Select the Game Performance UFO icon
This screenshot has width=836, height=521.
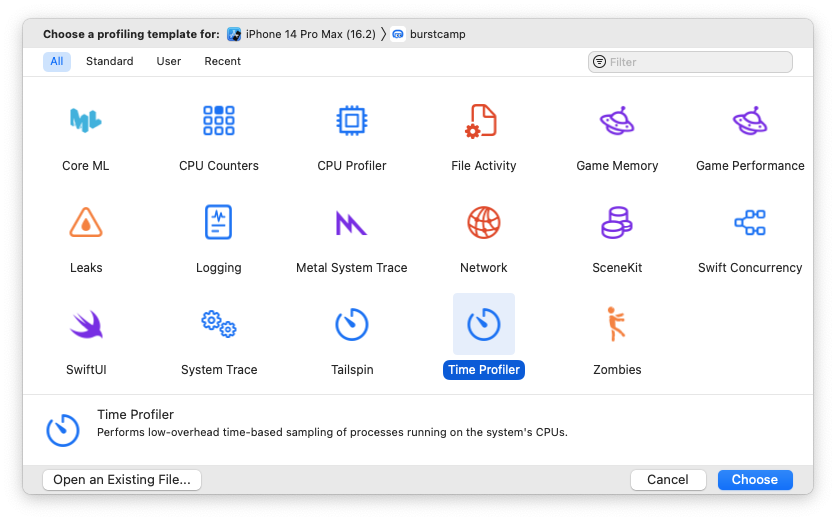pyautogui.click(x=750, y=121)
